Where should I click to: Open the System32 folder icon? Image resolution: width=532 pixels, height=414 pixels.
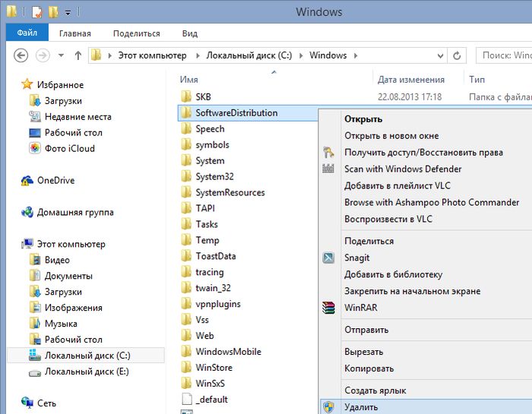click(x=186, y=176)
